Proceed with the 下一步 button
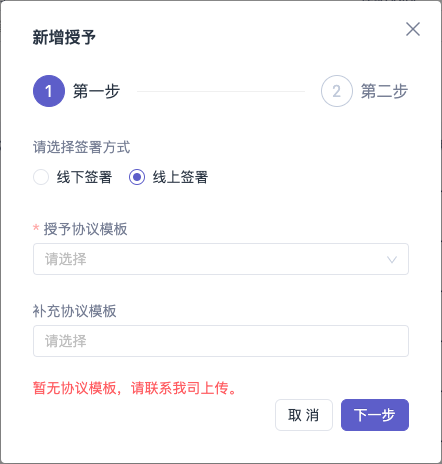The image size is (442, 464). point(375,415)
